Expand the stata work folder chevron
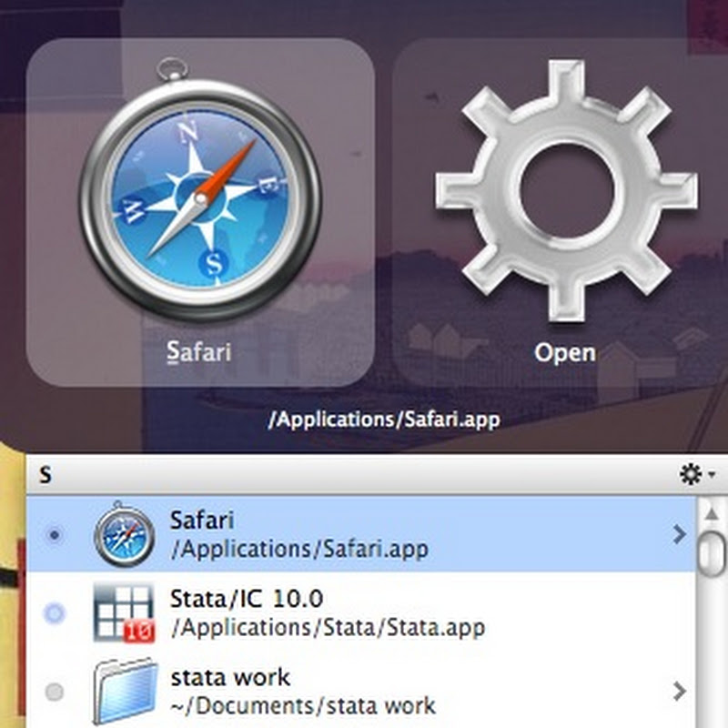728x728 pixels. (679, 693)
